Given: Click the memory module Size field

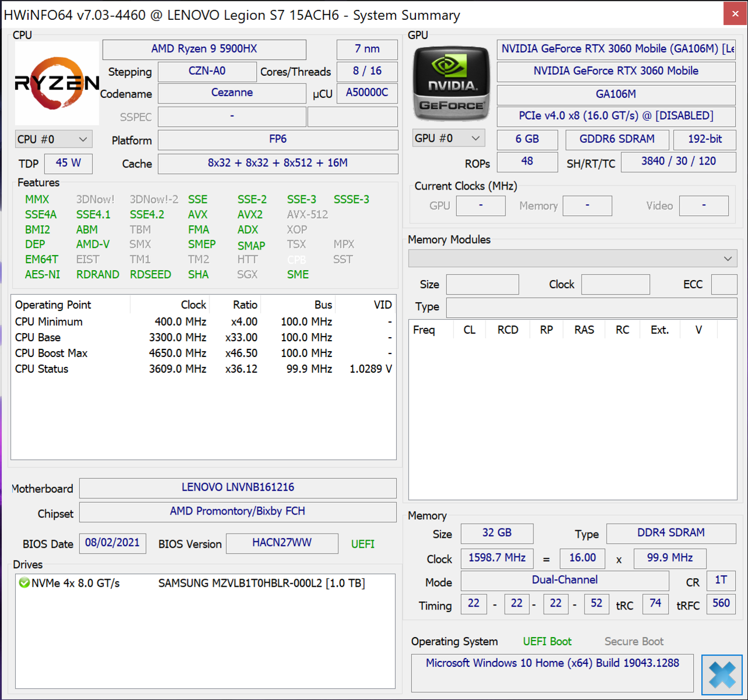Looking at the screenshot, I should [483, 284].
